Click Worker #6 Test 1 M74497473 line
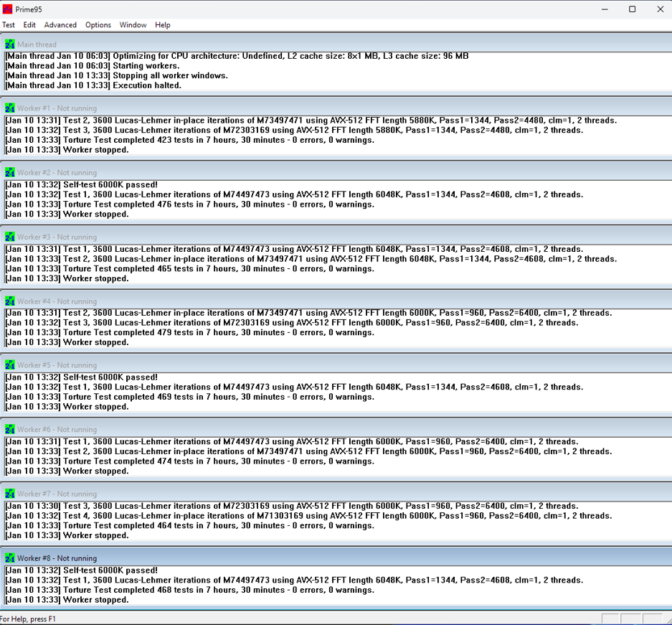The height and width of the screenshot is (625, 672). pos(291,441)
